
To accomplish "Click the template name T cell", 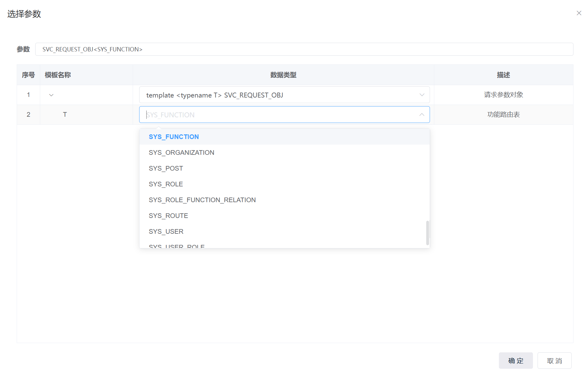I will pos(65,115).
